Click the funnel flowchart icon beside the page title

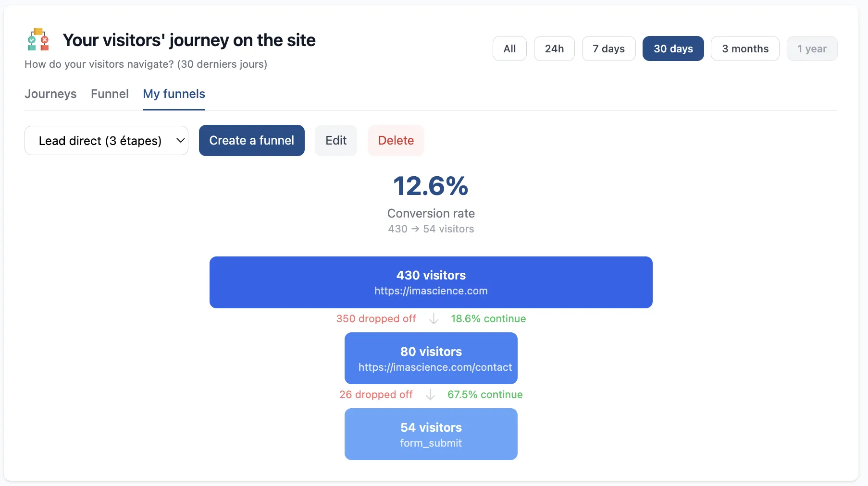[38, 39]
